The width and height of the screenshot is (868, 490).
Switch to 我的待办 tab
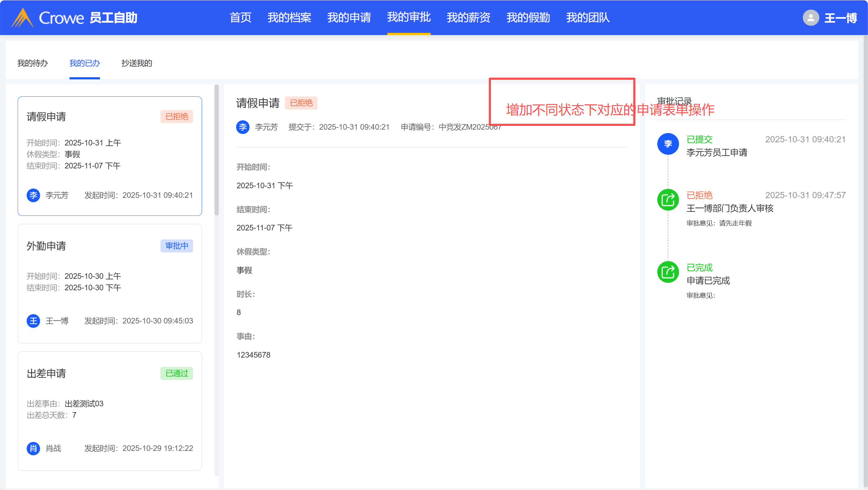point(32,63)
